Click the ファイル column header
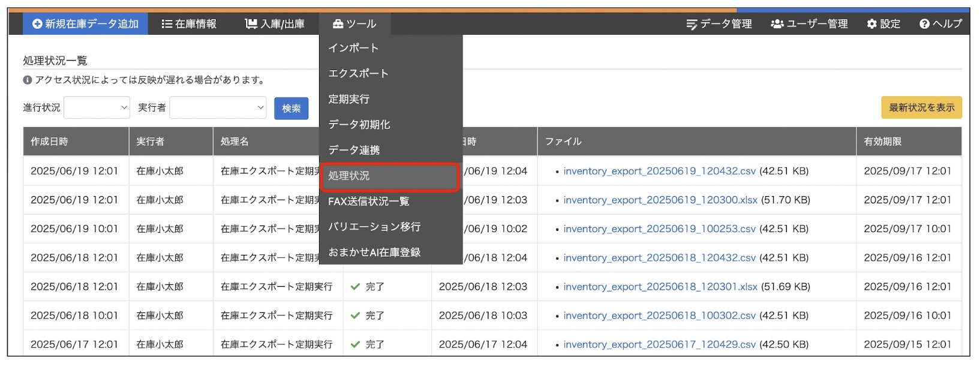The width and height of the screenshot is (980, 367). coord(697,142)
